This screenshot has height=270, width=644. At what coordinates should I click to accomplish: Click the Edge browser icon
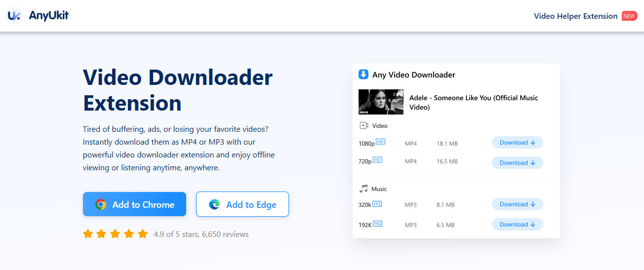pyautogui.click(x=214, y=204)
